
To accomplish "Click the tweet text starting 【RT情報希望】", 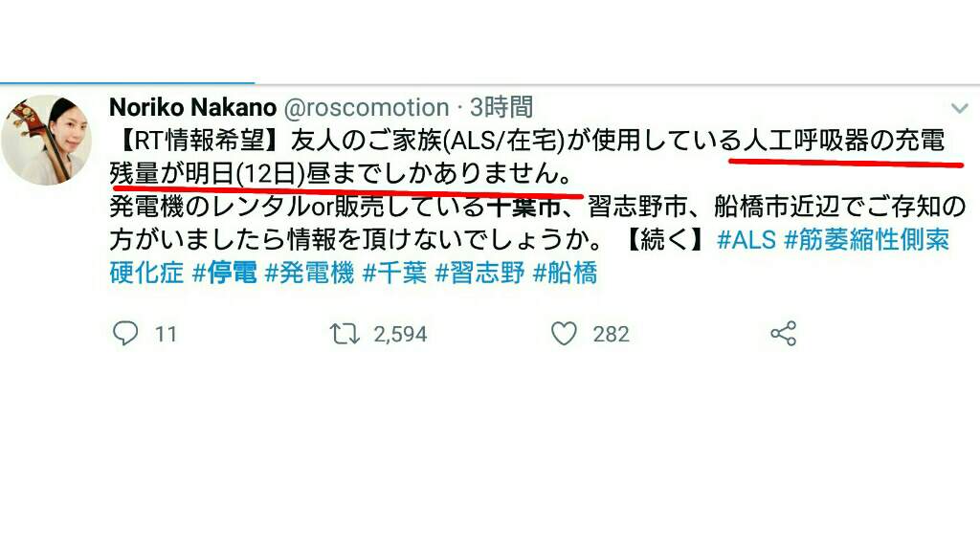I will point(538,206).
